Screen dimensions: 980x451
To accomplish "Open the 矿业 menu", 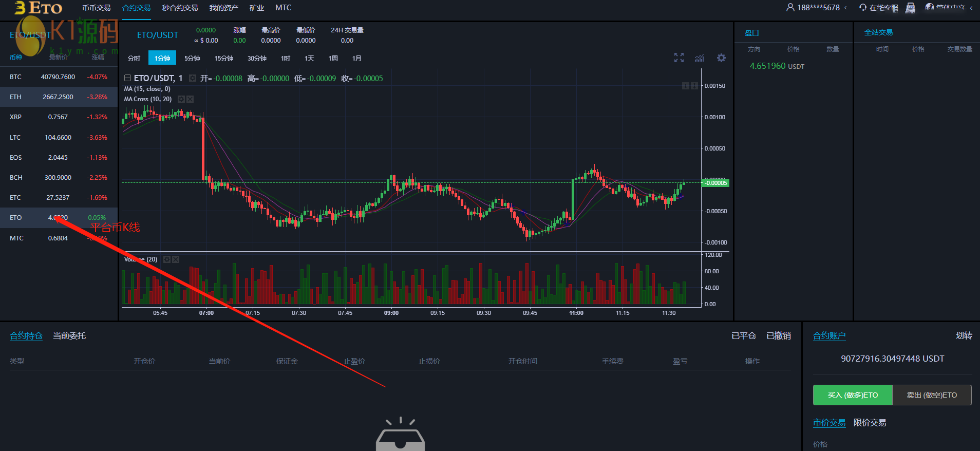I will (x=257, y=8).
